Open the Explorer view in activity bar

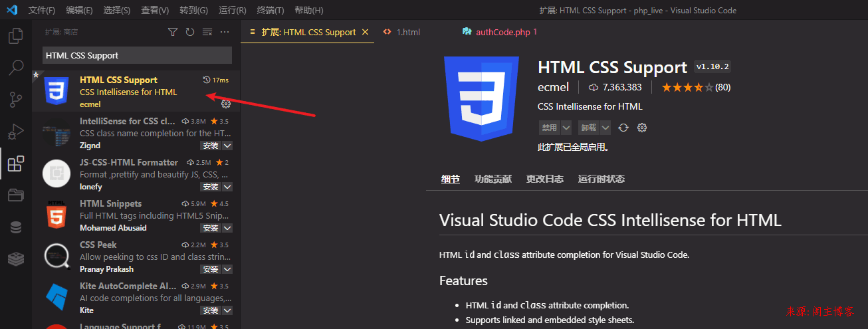(x=16, y=36)
